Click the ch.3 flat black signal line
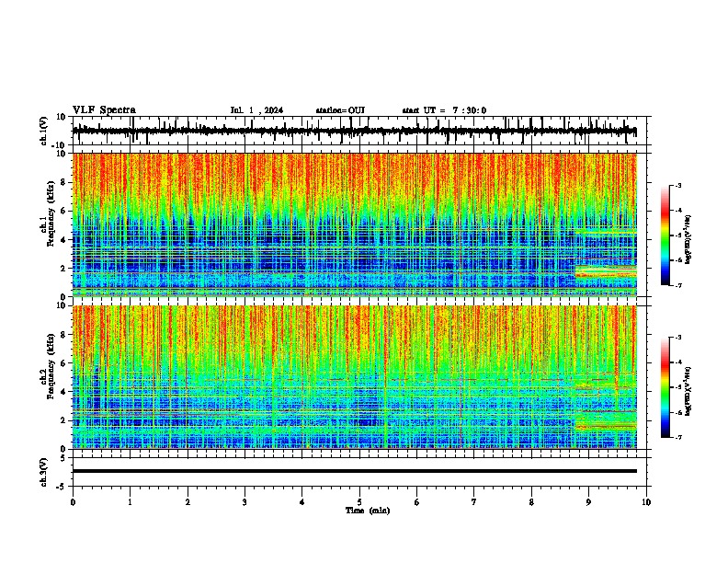728x563 pixels. [354, 471]
